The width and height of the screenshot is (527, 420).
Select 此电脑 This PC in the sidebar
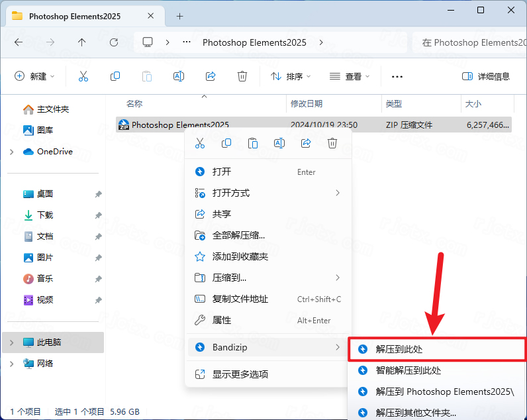(x=53, y=342)
